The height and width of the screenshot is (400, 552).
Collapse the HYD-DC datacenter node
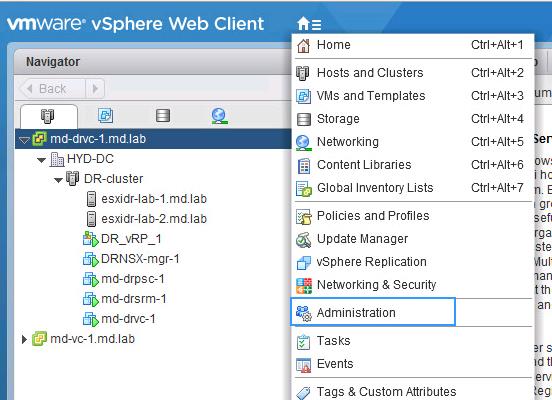[41, 160]
